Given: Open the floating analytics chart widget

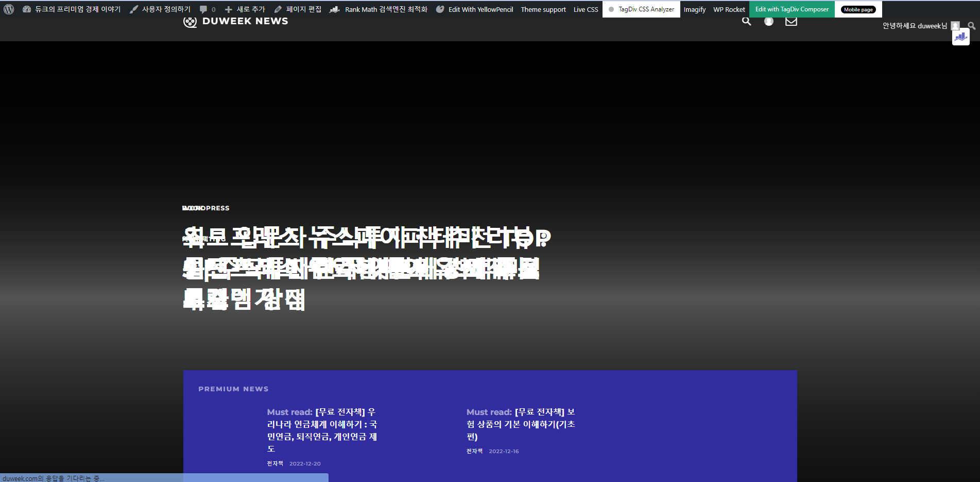Looking at the screenshot, I should tap(961, 37).
